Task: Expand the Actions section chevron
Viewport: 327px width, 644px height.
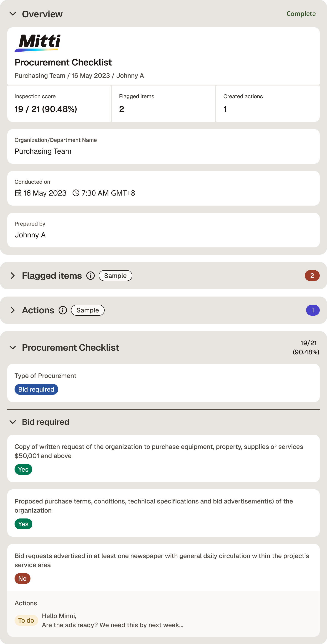Action: 13,310
